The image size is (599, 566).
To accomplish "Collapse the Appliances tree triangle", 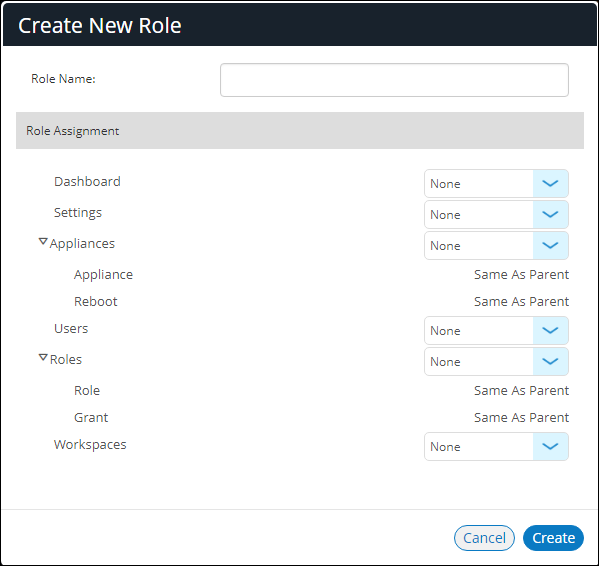I will pyautogui.click(x=43, y=242).
